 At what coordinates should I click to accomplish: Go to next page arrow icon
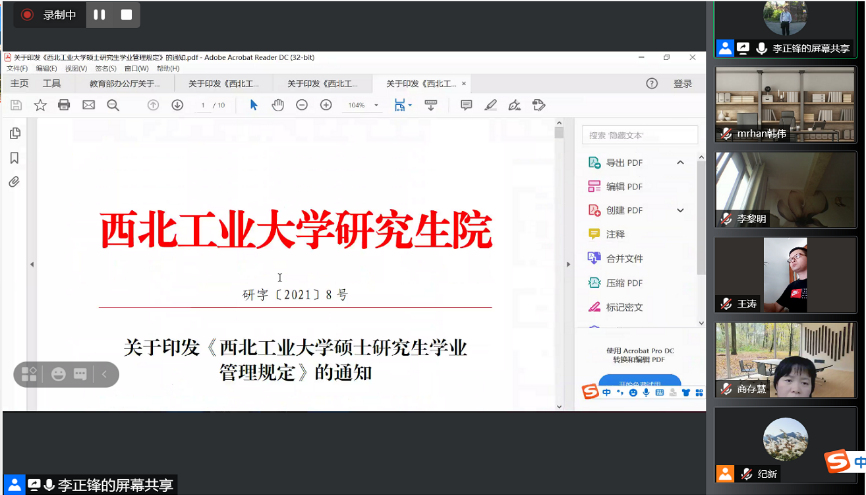pos(177,105)
